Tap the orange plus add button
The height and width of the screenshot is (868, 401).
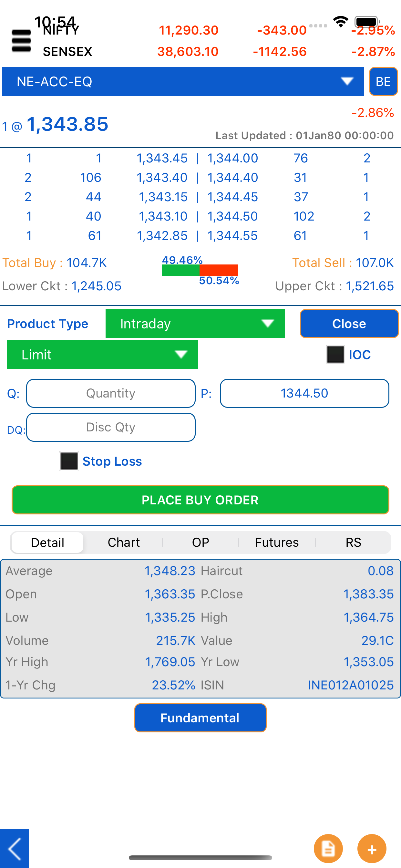click(x=372, y=849)
